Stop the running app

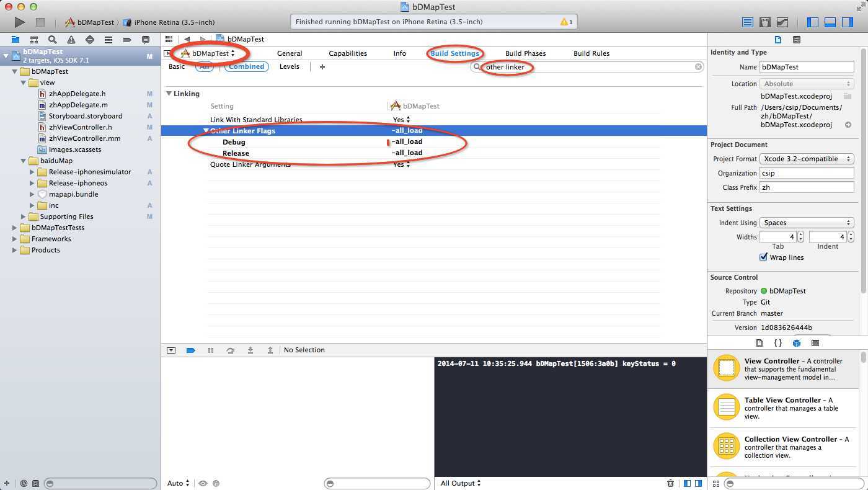click(x=40, y=22)
